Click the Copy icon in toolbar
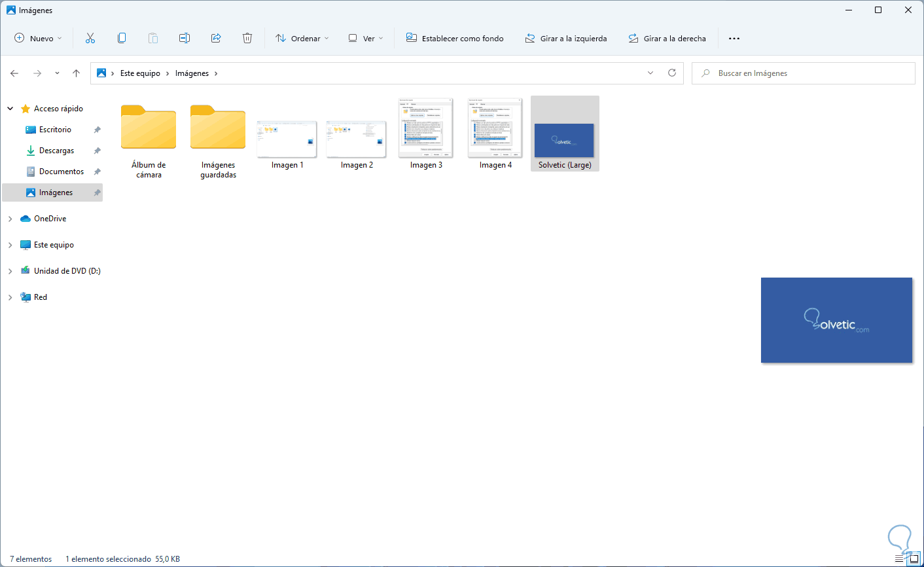The width and height of the screenshot is (924, 567). [x=122, y=38]
